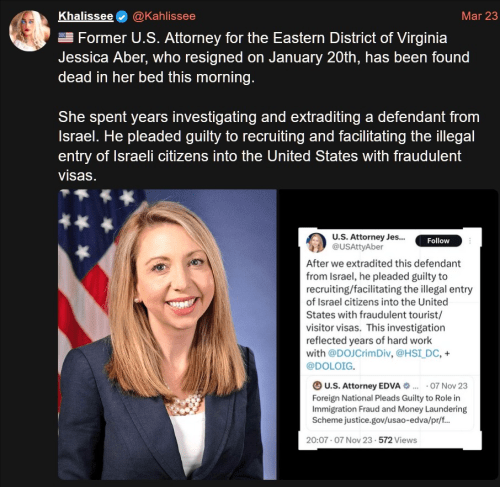Click the Khalissee display name link
The width and height of the screenshot is (500, 487).
[86, 16]
